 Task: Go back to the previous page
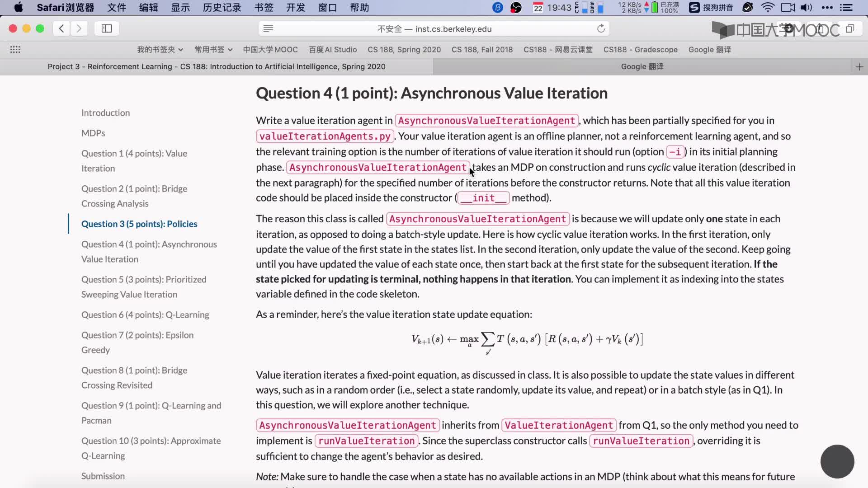pyautogui.click(x=61, y=28)
